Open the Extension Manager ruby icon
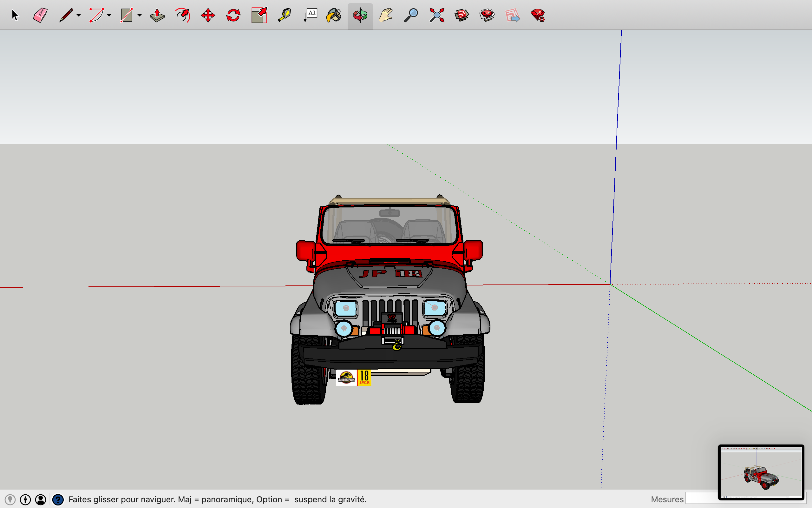 [x=538, y=16]
